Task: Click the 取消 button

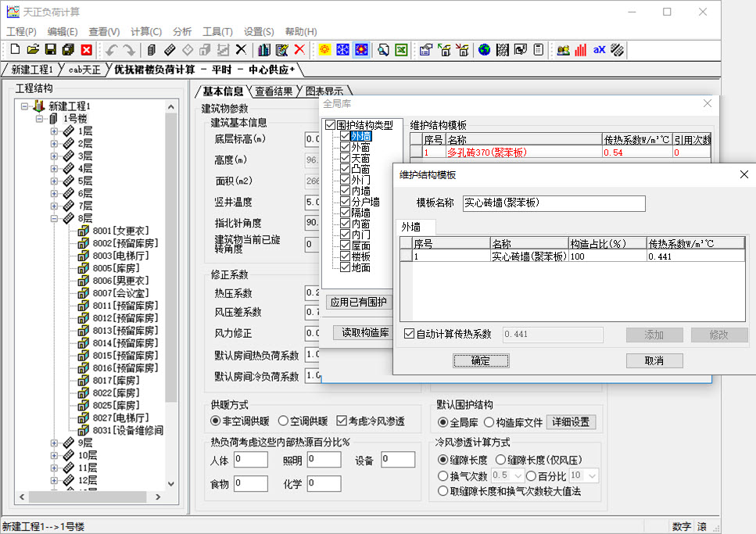Action: [x=654, y=360]
